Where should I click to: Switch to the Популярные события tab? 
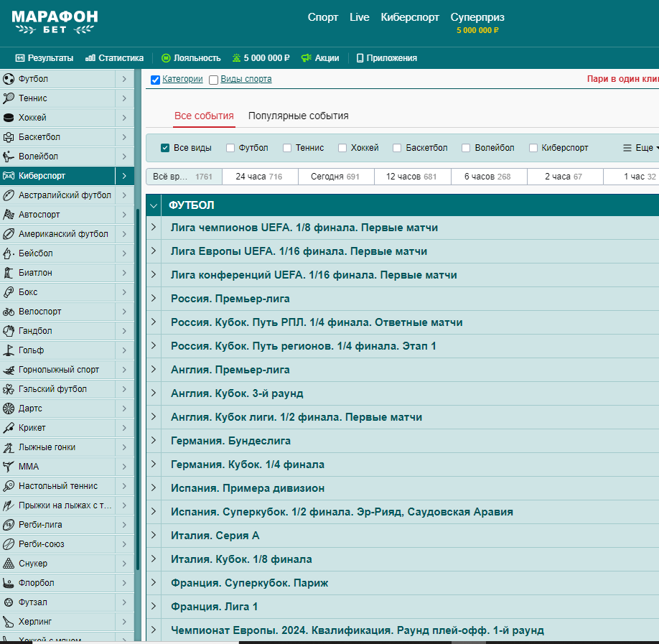click(x=299, y=116)
